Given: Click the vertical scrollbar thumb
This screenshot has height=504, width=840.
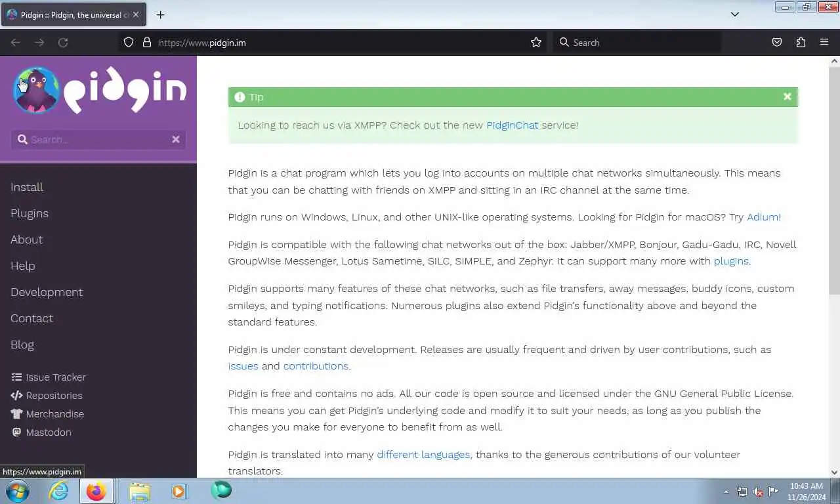Looking at the screenshot, I should pyautogui.click(x=834, y=180).
